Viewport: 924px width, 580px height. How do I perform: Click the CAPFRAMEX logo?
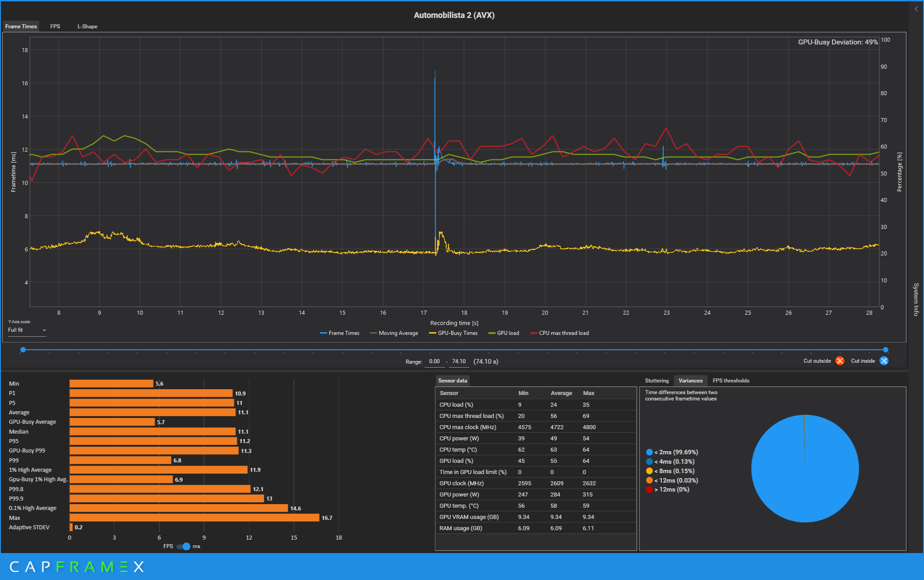click(x=77, y=567)
